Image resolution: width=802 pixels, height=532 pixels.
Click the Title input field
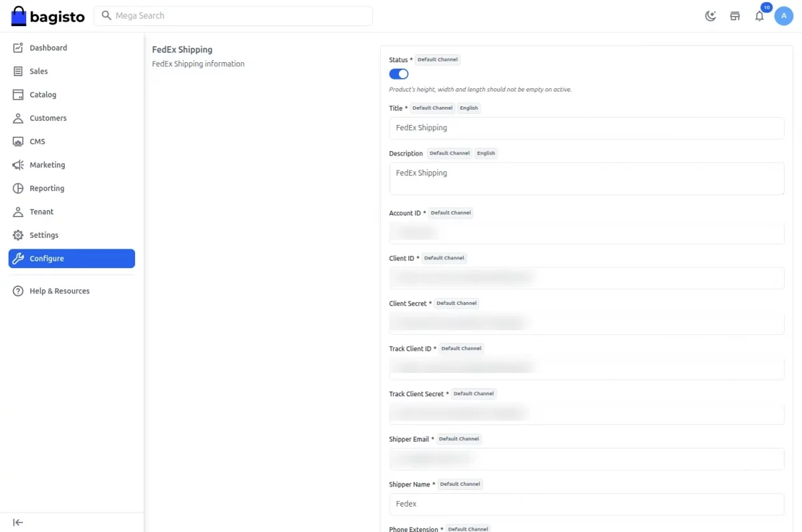click(x=586, y=128)
